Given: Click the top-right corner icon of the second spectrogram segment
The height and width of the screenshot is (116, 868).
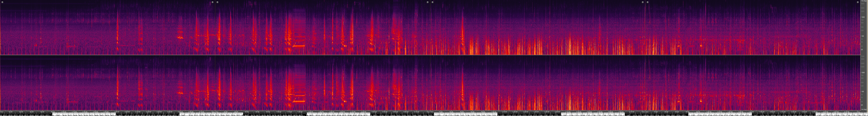Looking at the screenshot, I should [x=428, y=2].
